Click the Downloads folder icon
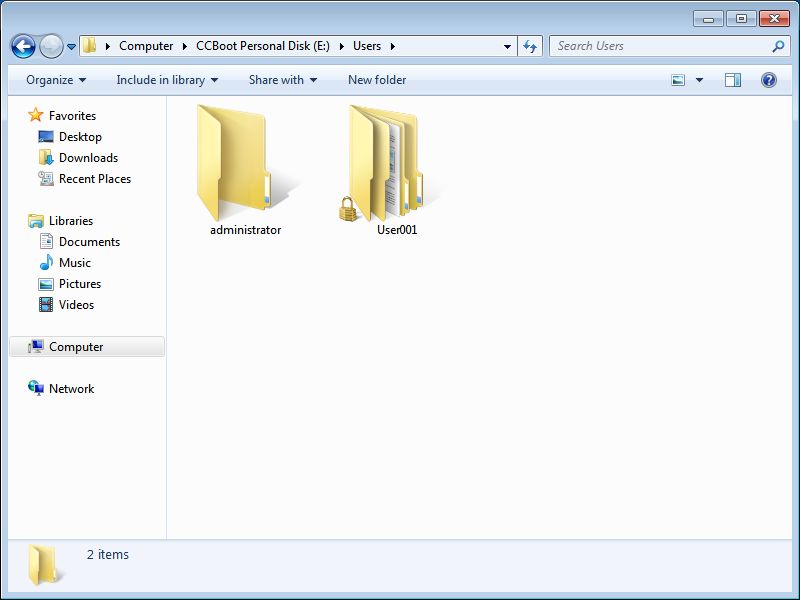This screenshot has height=600, width=800. (46, 157)
